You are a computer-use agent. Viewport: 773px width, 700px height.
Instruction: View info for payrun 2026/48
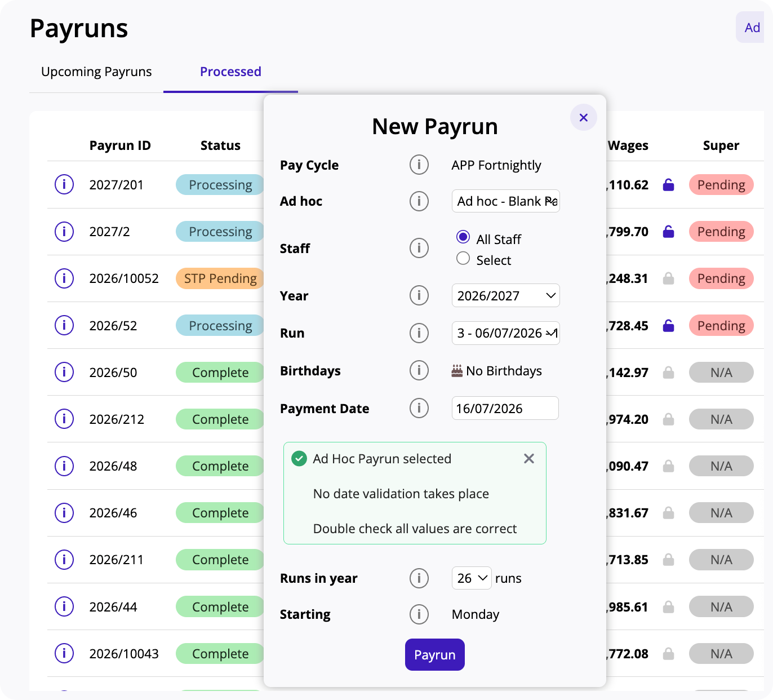point(64,466)
